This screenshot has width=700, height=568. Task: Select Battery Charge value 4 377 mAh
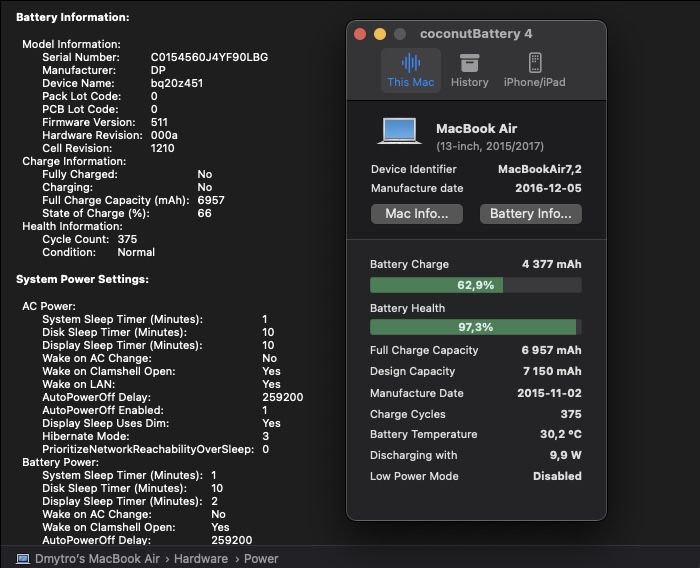pyautogui.click(x=552, y=264)
